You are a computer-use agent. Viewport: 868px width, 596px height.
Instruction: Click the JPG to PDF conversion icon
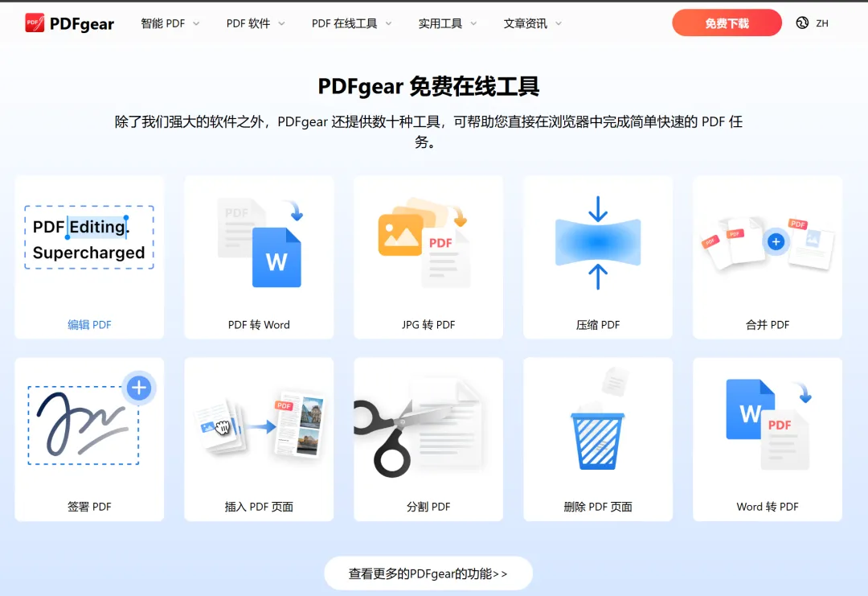pos(424,242)
